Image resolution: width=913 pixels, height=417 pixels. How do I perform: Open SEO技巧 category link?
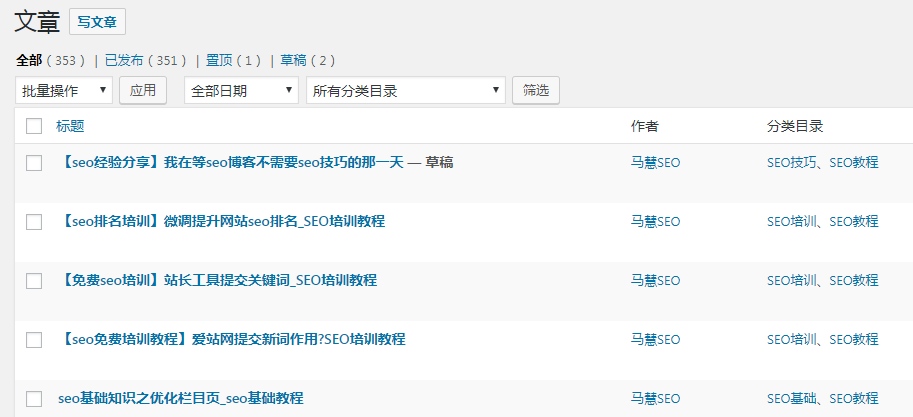791,162
